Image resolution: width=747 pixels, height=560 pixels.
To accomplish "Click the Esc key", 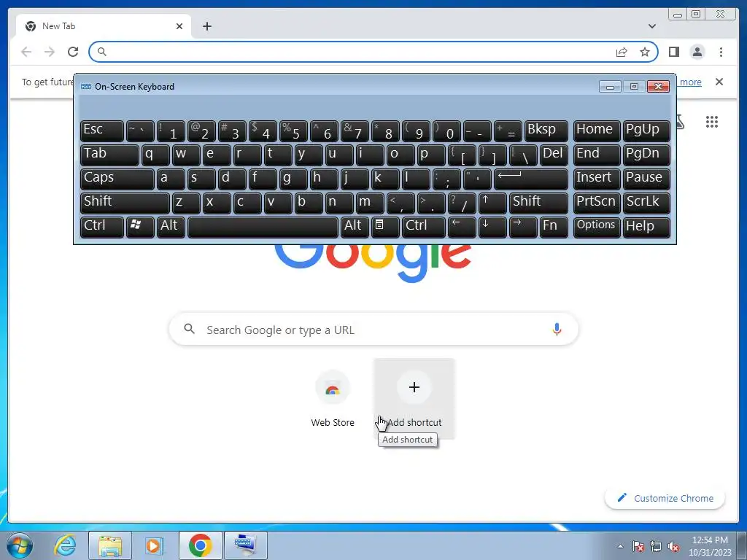I will 102,131.
